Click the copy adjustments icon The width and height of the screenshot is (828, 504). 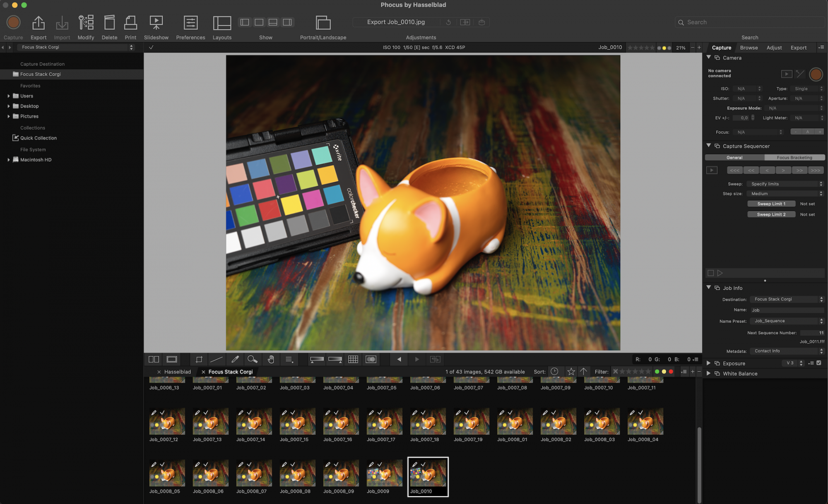coord(465,22)
